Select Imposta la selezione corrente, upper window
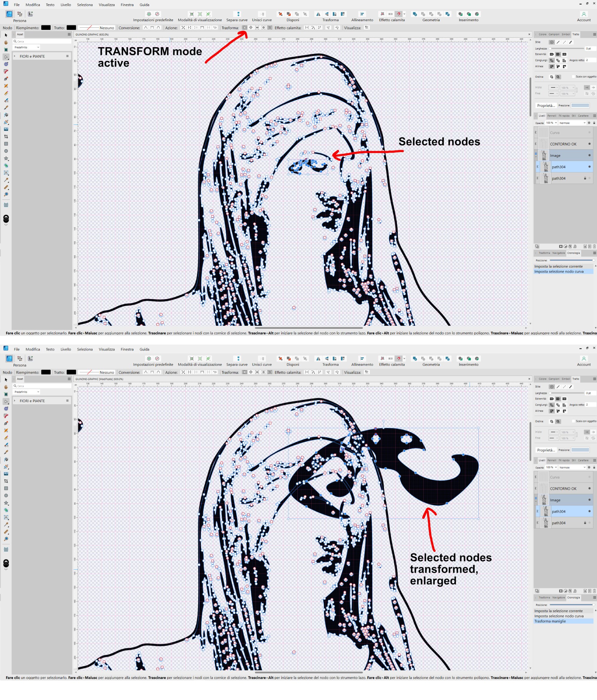 (x=563, y=266)
